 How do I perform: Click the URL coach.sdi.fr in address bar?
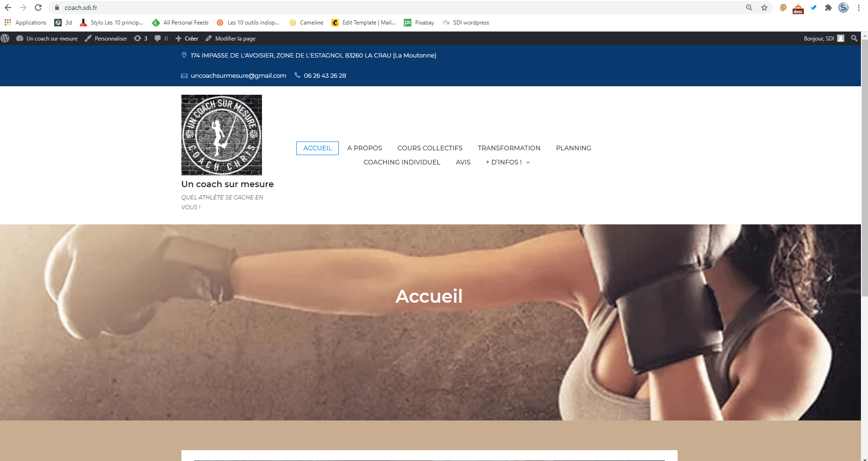tap(81, 8)
